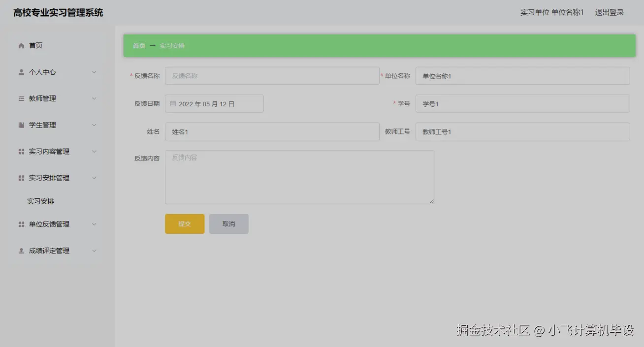Open the 学生管理 menu label
Viewport: 644px width, 347px height.
point(42,126)
